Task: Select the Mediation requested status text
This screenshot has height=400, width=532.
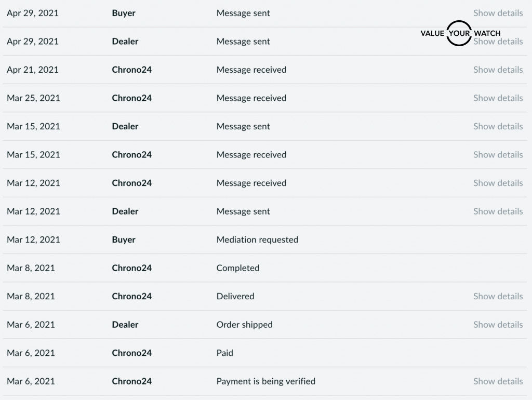Action: click(x=257, y=239)
